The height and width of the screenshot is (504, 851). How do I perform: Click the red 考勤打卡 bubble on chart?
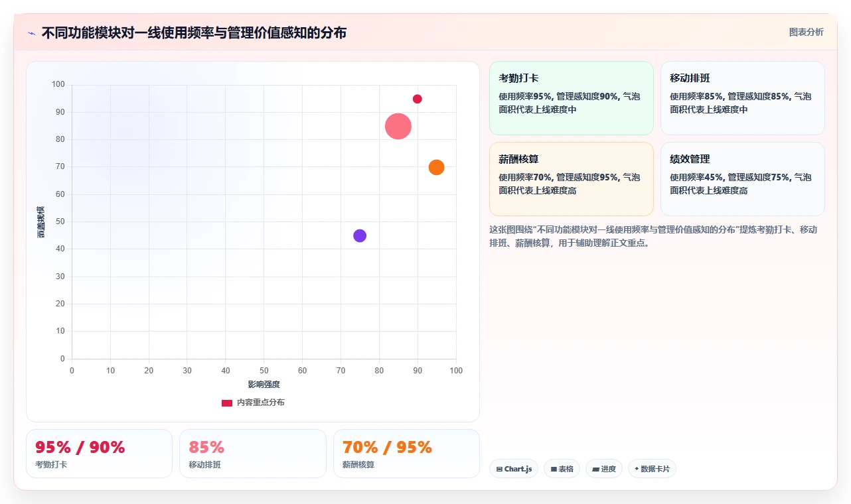pos(418,99)
